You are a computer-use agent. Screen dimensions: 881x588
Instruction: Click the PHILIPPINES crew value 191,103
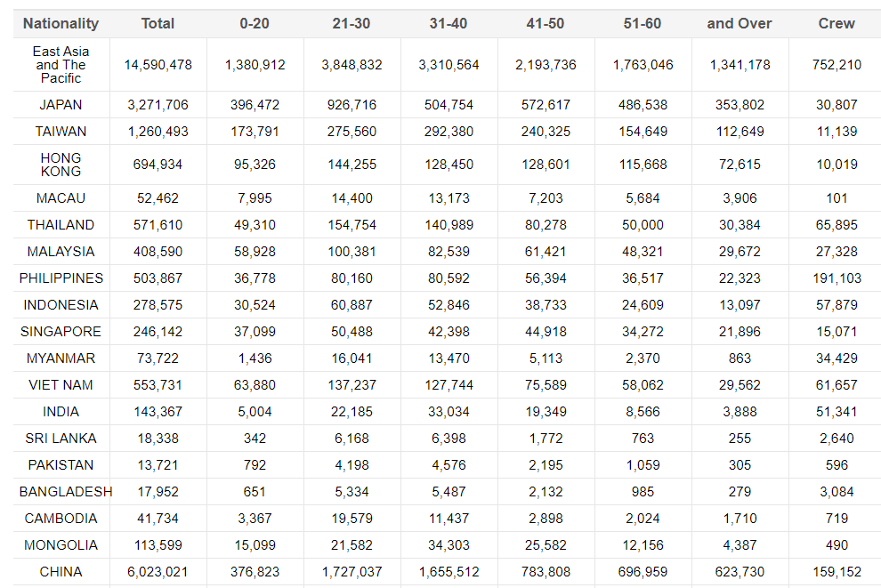837,278
